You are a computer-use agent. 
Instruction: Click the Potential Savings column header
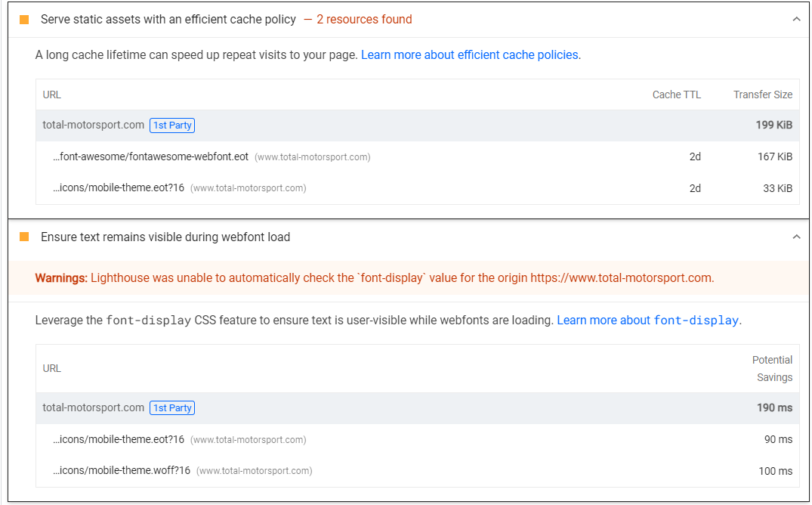click(x=772, y=369)
